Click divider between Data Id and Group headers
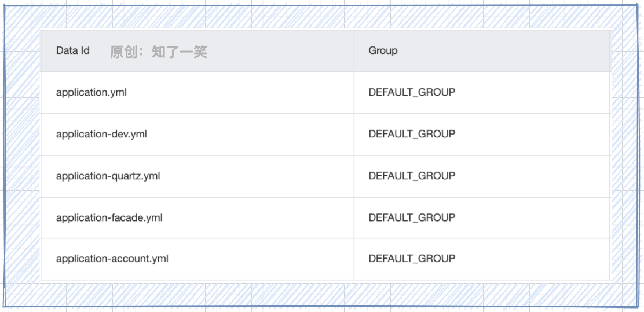 click(x=354, y=51)
